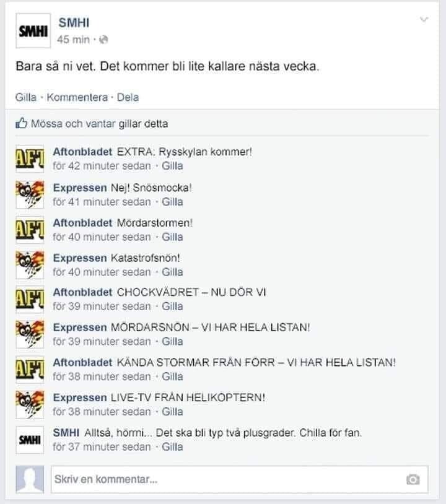Click the Expressen wasp avatar beside the 'Snösmocka' comment
The image size is (446, 504).
pyautogui.click(x=30, y=195)
